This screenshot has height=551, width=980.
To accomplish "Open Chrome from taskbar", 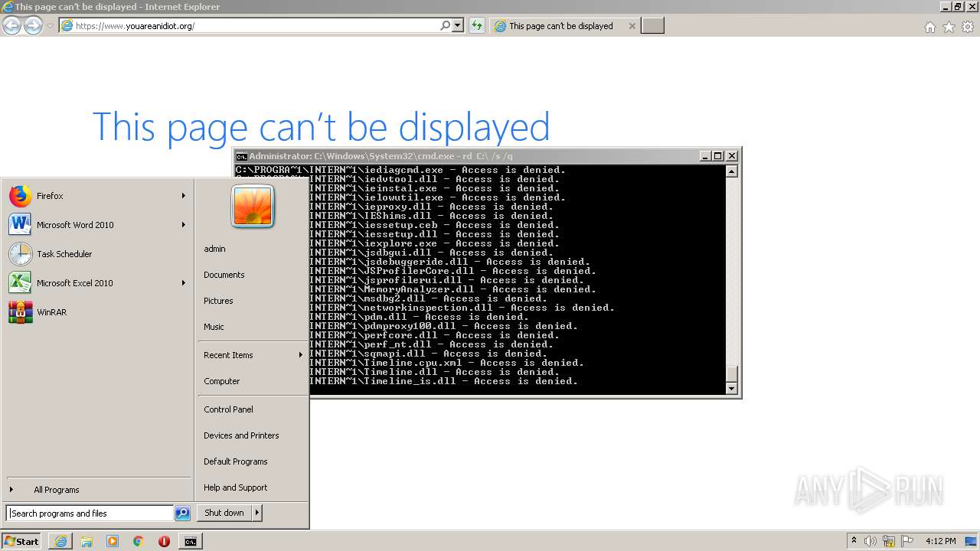I will coord(139,541).
